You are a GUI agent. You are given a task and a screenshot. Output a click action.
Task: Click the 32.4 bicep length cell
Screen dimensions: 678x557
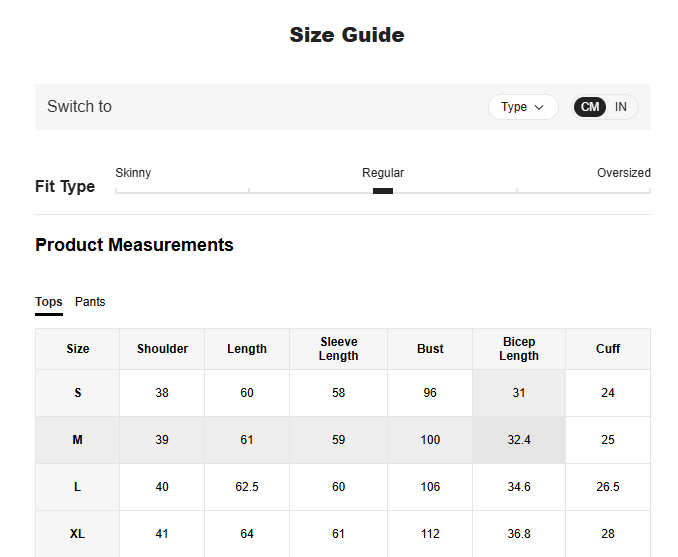[x=519, y=440]
